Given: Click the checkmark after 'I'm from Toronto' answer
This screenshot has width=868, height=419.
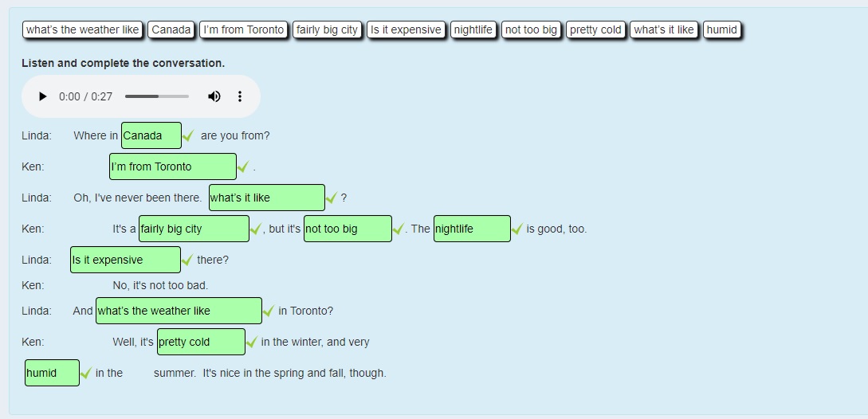Looking at the screenshot, I should tap(244, 167).
